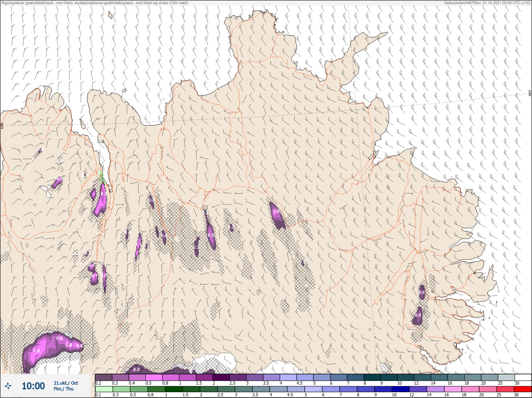Screen dimensions: 532x398
Task: Select the bright pink upper swatch between 0.5 and 0.8
Action: coord(154,377)
